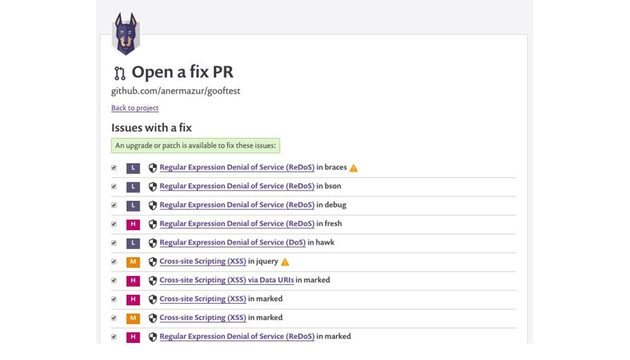Open the high severity XSS link in marked
The height and width of the screenshot is (360, 630).
(x=203, y=299)
